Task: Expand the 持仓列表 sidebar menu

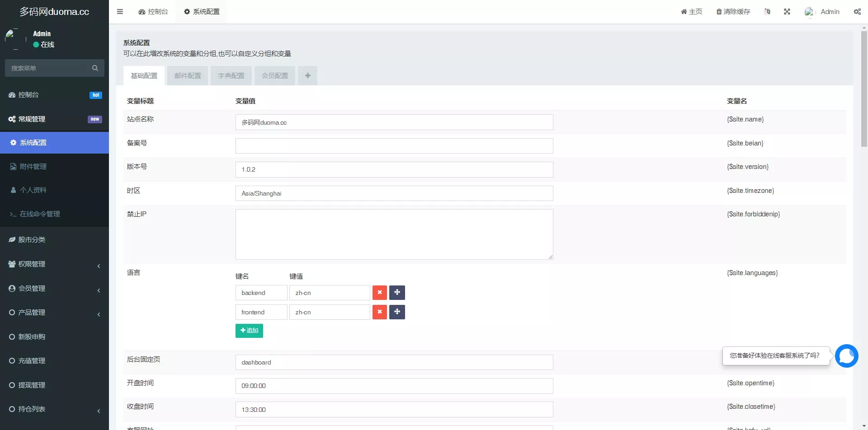Action: click(54, 409)
